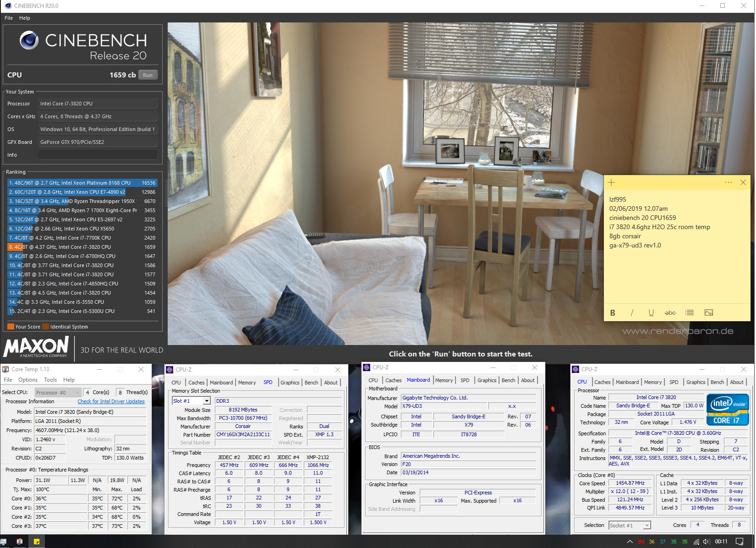Insert an image into the sticky note

(709, 312)
